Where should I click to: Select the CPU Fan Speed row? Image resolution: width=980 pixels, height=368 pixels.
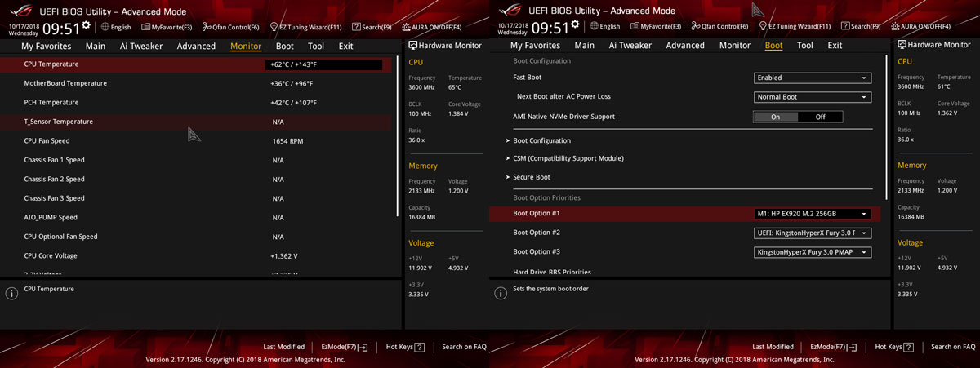tap(196, 141)
